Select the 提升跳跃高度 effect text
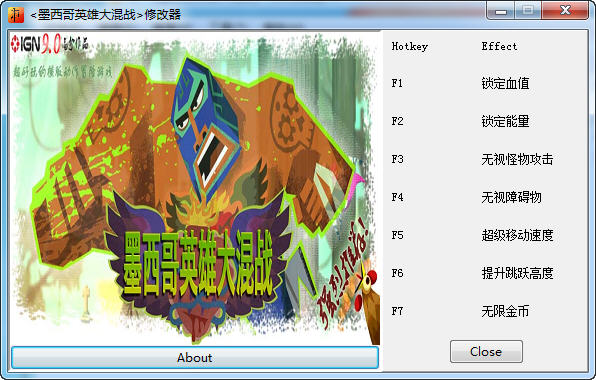This screenshot has width=596, height=380. (517, 273)
